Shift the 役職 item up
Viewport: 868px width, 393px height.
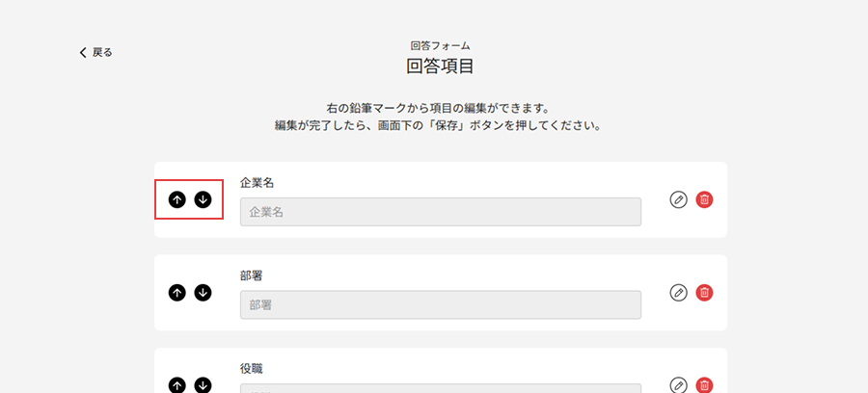coord(176,385)
